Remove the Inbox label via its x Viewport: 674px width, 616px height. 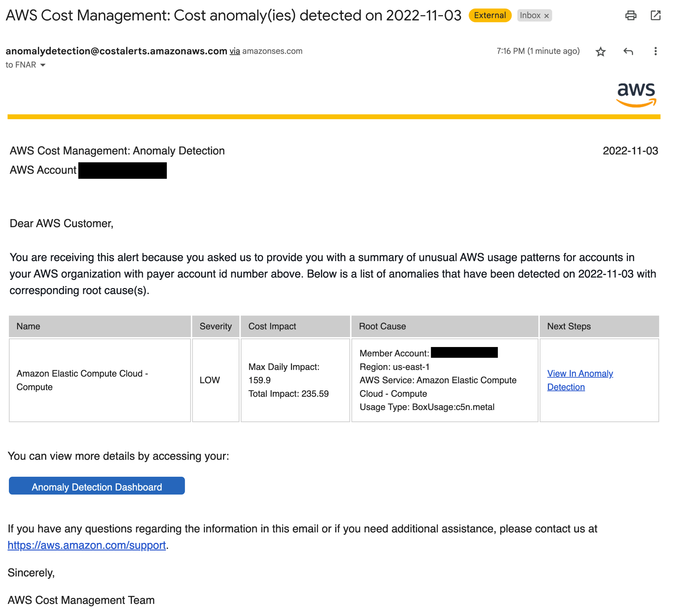coord(547,15)
